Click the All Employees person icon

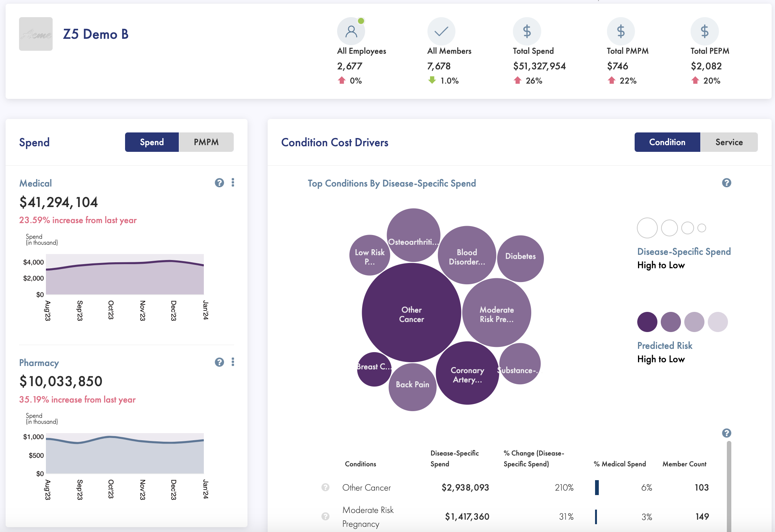pos(351,31)
